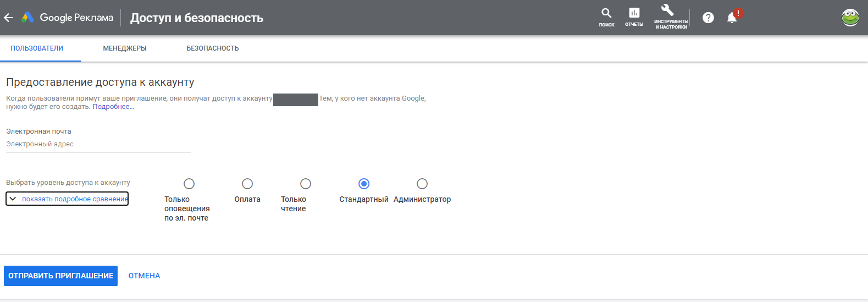Choose 'Только чтение' access level
The height and width of the screenshot is (302, 868).
(x=306, y=184)
